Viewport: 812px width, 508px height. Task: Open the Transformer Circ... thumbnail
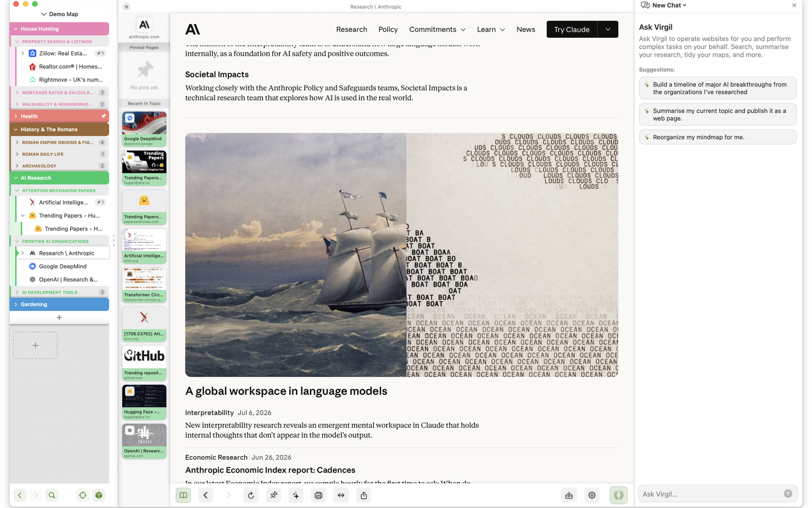tap(144, 285)
